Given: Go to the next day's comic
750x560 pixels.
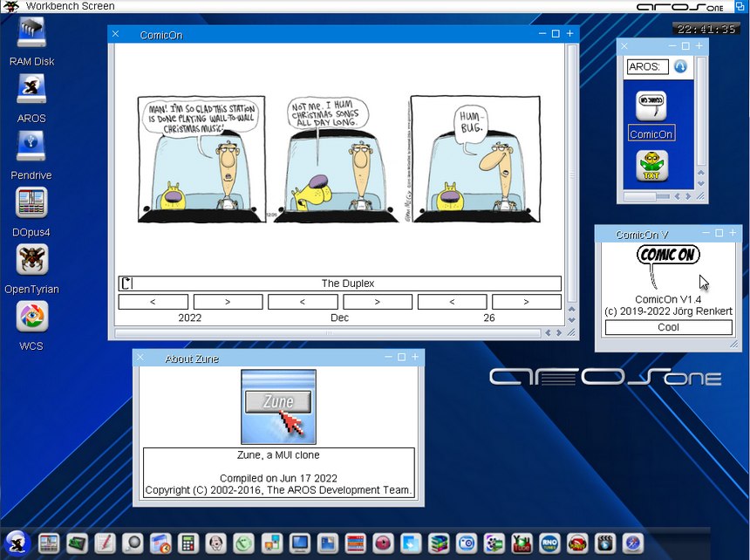Looking at the screenshot, I should (526, 302).
